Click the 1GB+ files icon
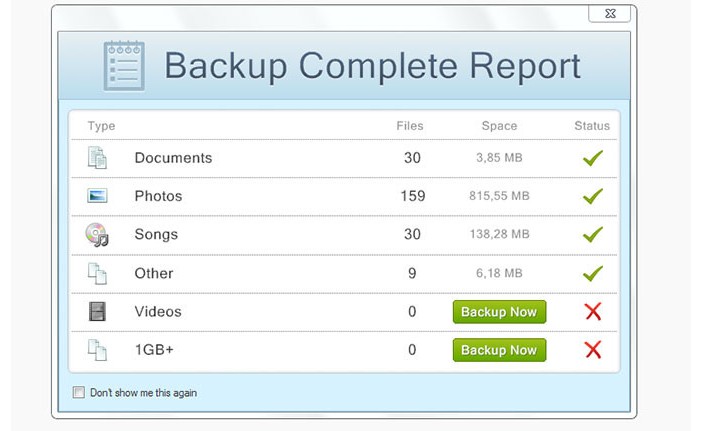The height and width of the screenshot is (431, 717). tap(97, 350)
